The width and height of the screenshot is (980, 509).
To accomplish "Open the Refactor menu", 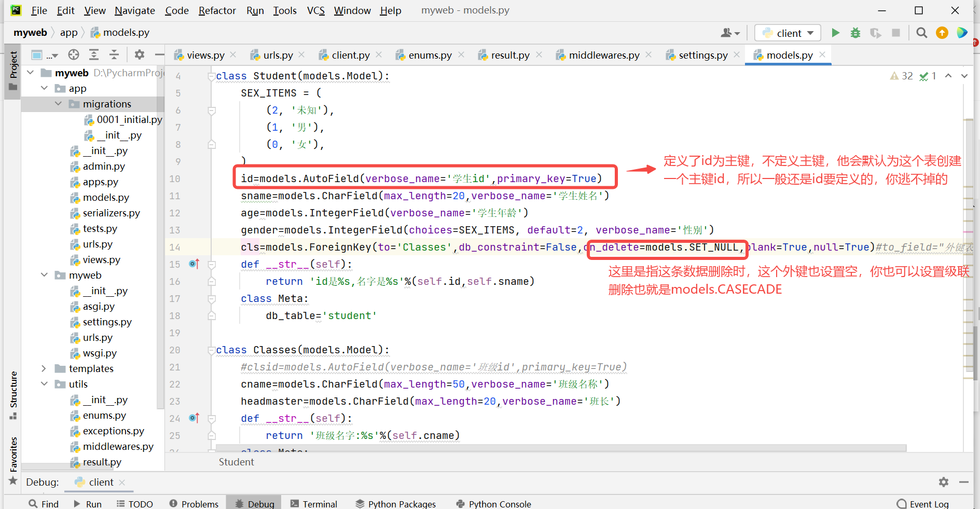I will pyautogui.click(x=217, y=10).
